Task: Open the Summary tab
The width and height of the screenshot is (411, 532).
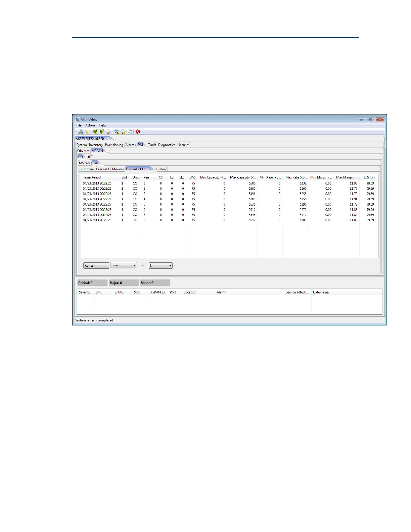Action: pyautogui.click(x=87, y=169)
